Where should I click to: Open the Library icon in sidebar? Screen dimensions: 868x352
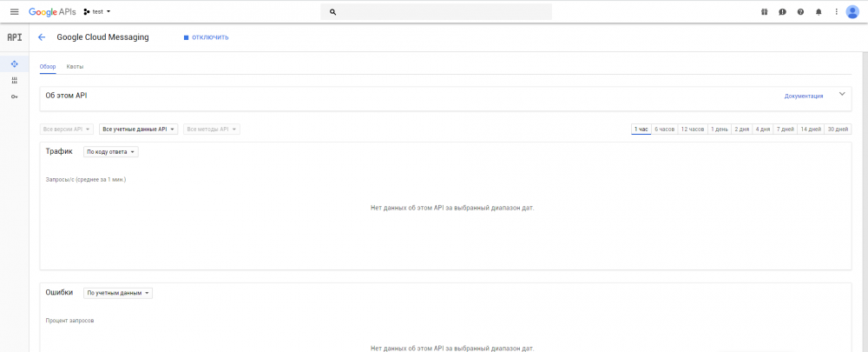coord(15,80)
